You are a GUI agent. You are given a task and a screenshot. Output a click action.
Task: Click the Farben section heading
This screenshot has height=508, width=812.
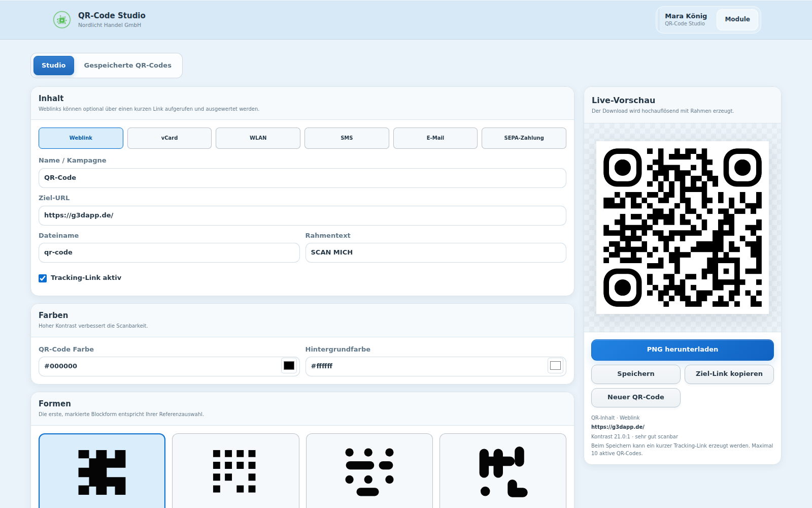coord(53,315)
